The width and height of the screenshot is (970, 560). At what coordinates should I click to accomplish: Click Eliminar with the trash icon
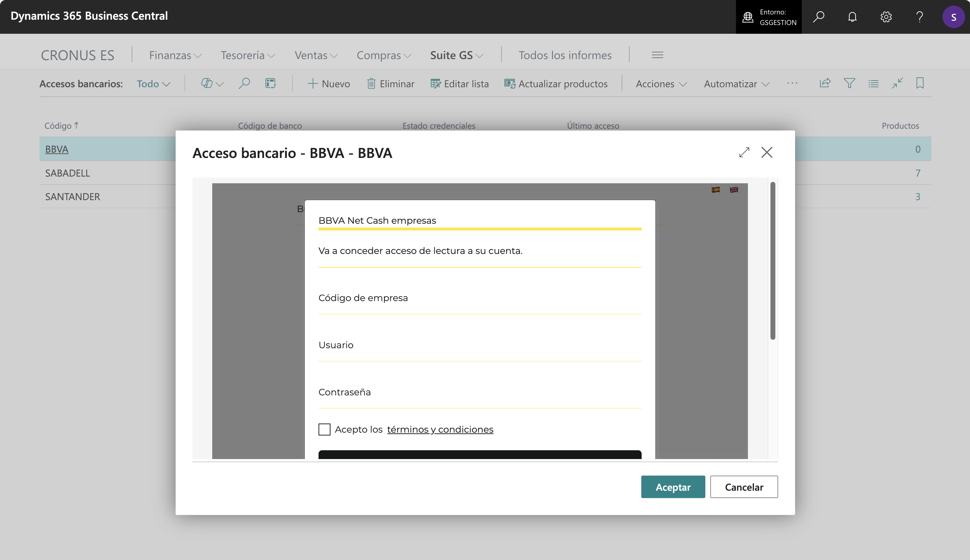[x=390, y=83]
